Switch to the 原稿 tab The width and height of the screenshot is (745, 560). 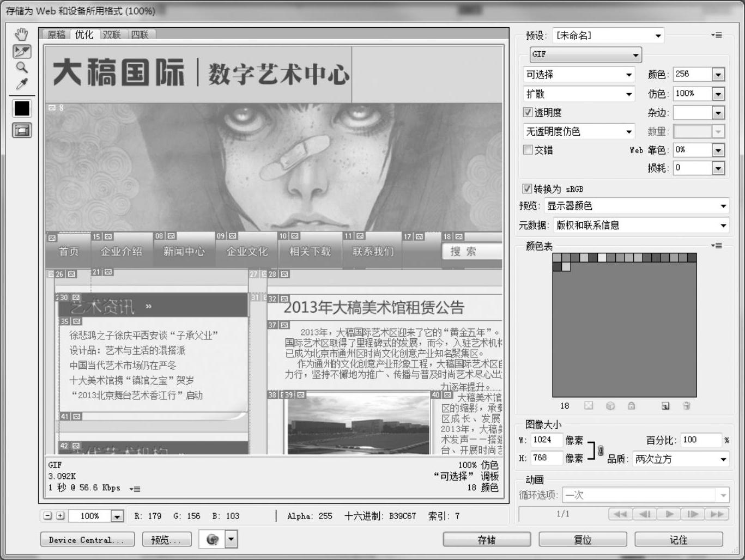pyautogui.click(x=56, y=34)
